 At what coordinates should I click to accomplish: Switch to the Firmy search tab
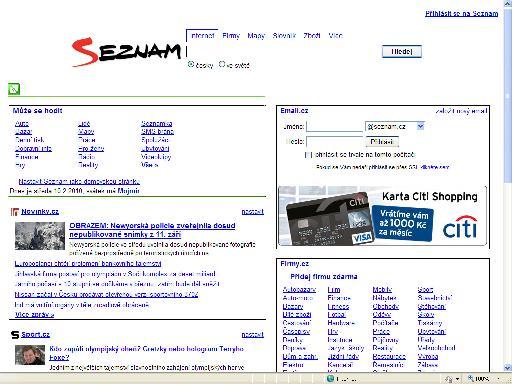click(x=231, y=35)
